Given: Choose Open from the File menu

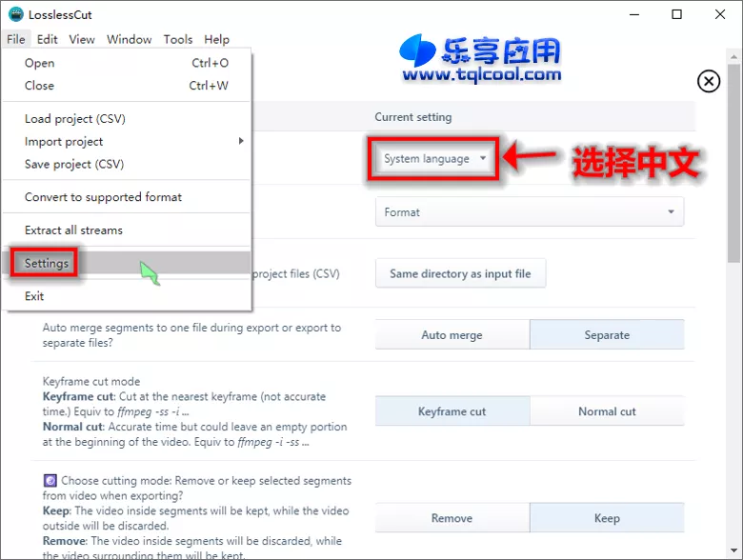Looking at the screenshot, I should pyautogui.click(x=127, y=63).
